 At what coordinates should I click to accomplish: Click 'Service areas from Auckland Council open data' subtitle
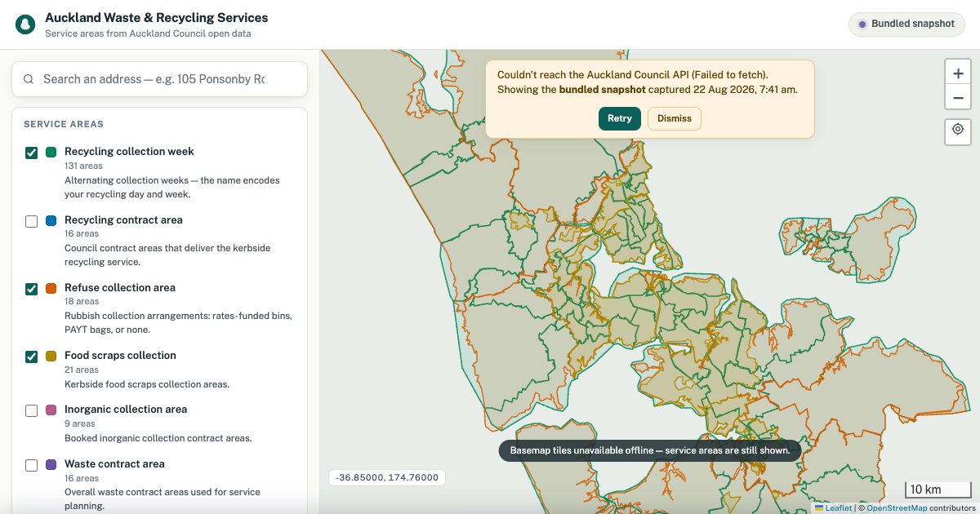click(x=148, y=34)
